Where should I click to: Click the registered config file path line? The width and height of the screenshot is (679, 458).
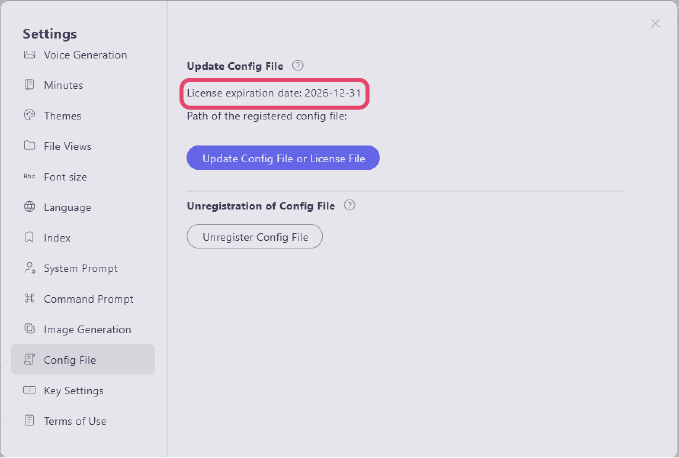click(266, 116)
